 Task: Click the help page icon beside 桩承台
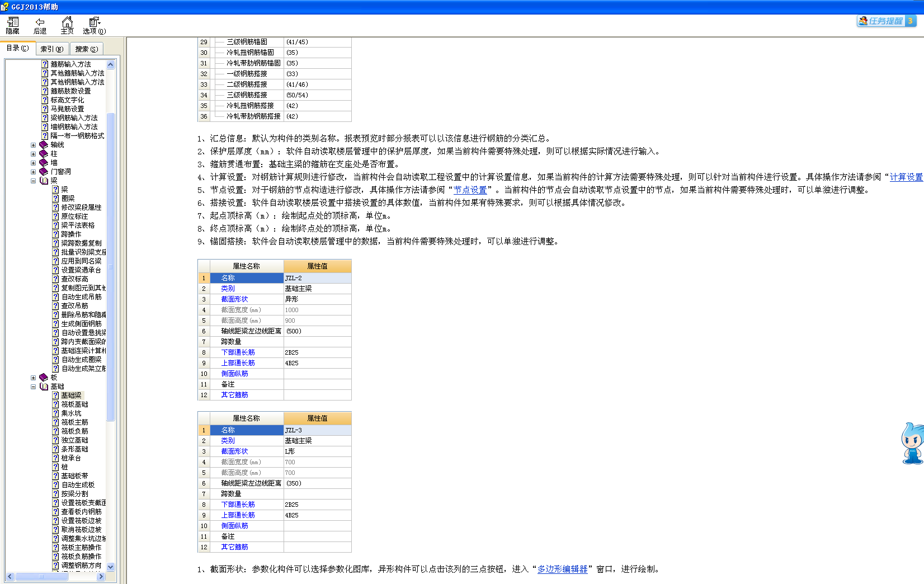tap(55, 458)
